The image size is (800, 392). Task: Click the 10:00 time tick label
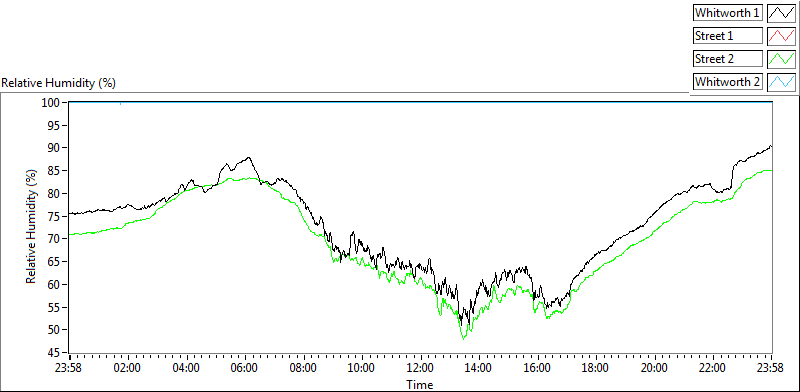pos(362,368)
